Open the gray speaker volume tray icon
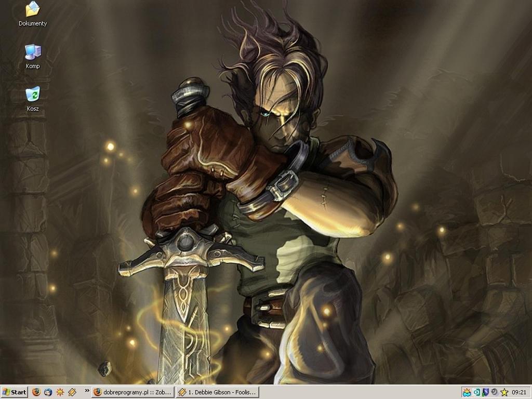This screenshot has height=399, width=532. point(495,392)
